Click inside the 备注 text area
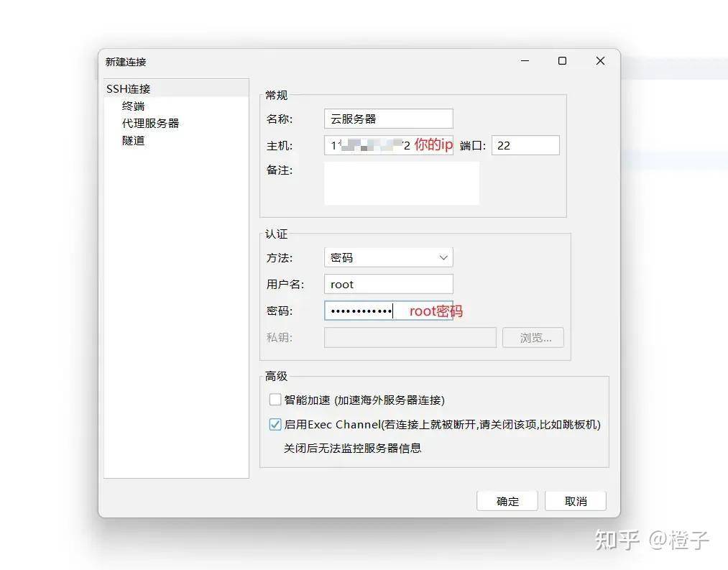Viewport: 728px width, 570px height. [x=402, y=183]
